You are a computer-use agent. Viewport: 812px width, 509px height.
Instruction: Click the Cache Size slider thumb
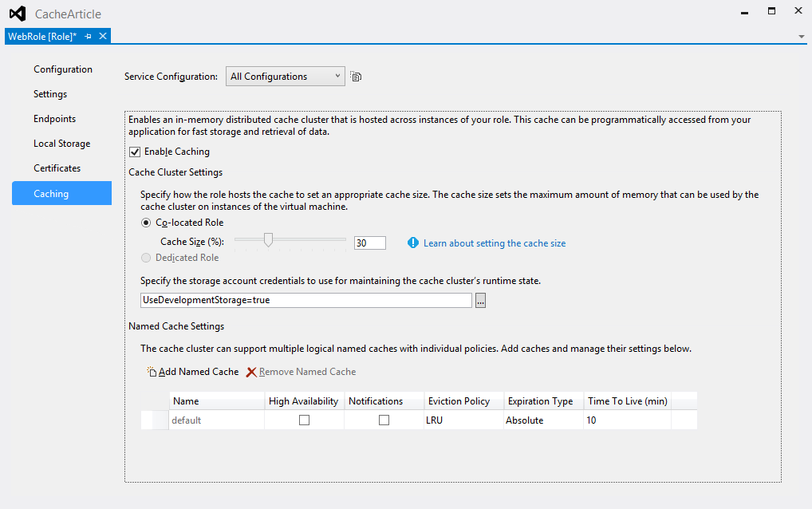(x=269, y=239)
